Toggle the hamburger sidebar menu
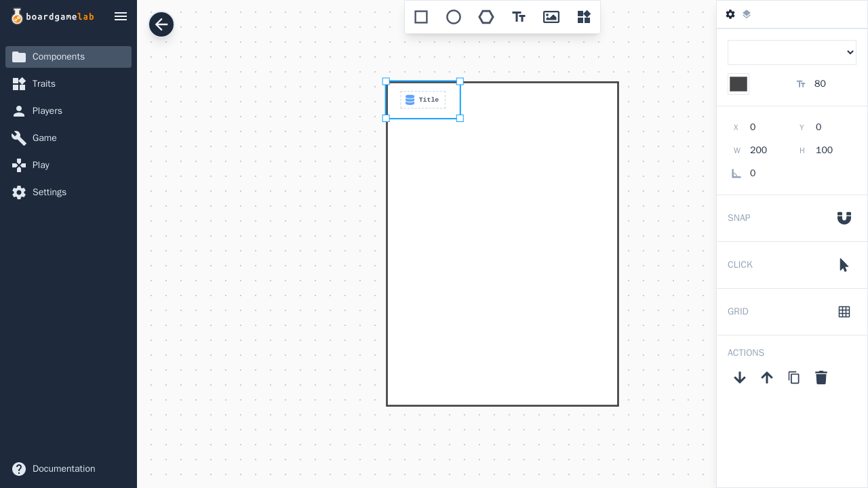 point(121,16)
